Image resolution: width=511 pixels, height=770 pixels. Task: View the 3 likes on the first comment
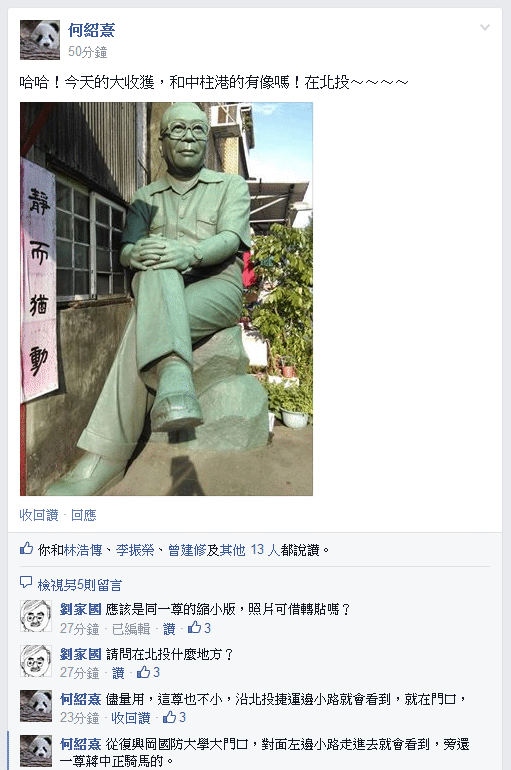pos(199,628)
